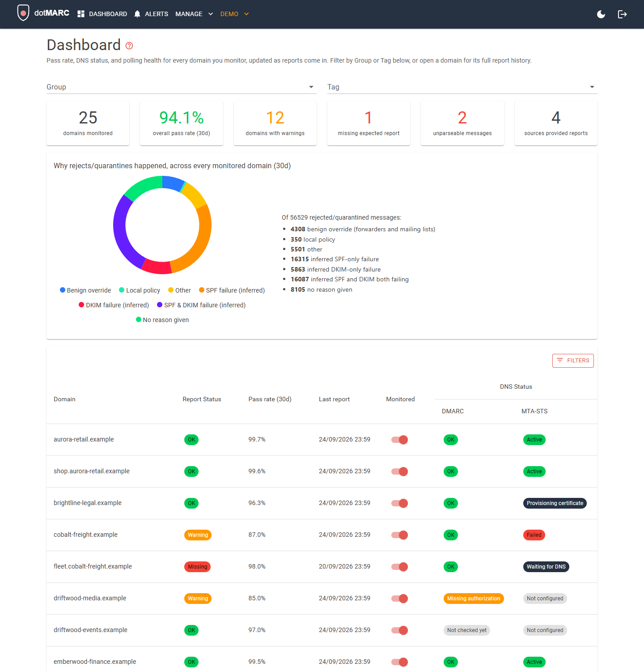
Task: Click the 94.1% overall pass rate card
Action: click(x=182, y=123)
